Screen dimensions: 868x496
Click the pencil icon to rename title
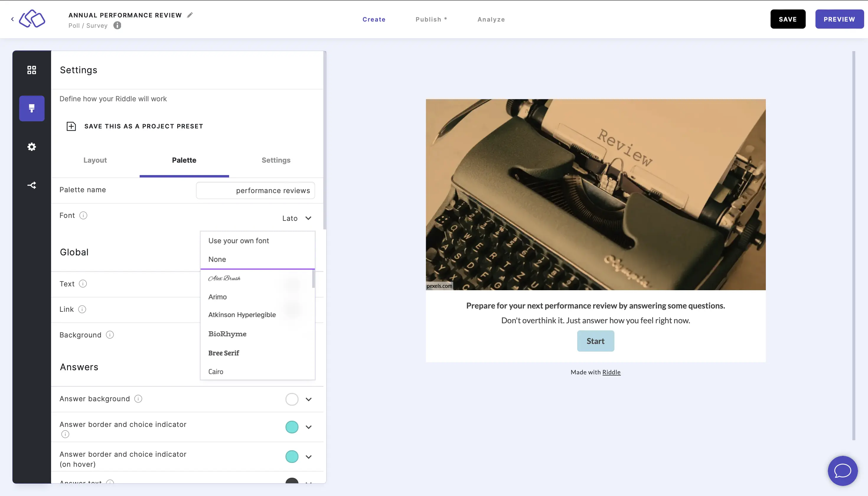pos(190,15)
